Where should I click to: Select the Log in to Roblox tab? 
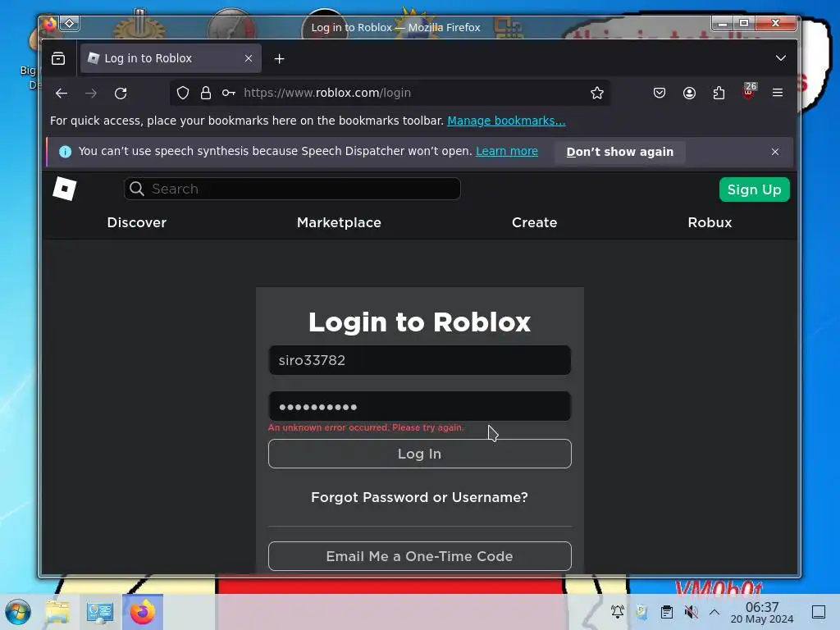point(171,58)
